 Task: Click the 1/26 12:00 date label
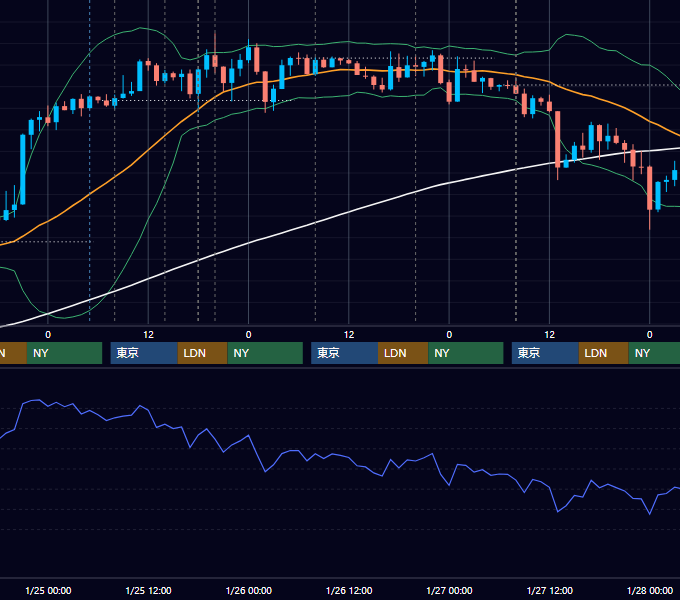tap(349, 590)
